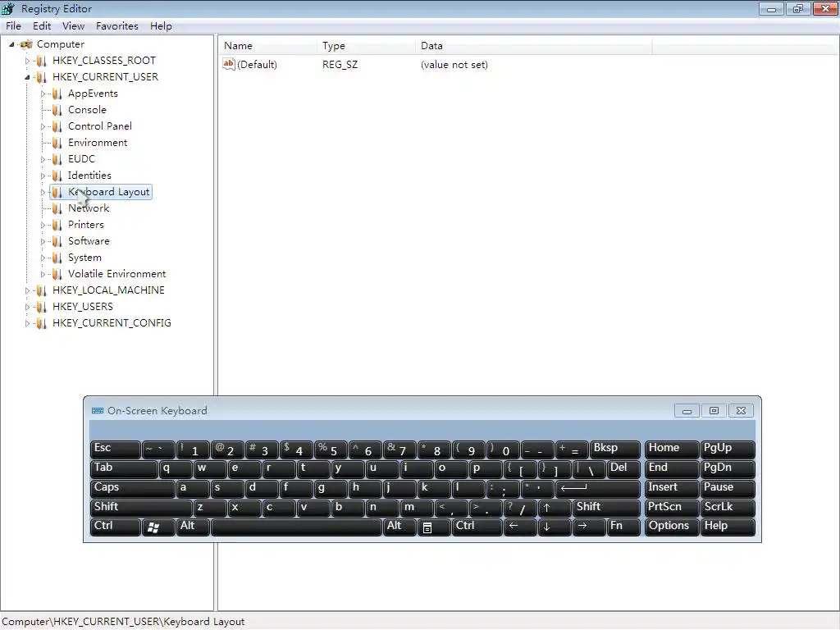Image resolution: width=840 pixels, height=630 pixels.
Task: Expand the Printers key arrow
Action: (43, 225)
